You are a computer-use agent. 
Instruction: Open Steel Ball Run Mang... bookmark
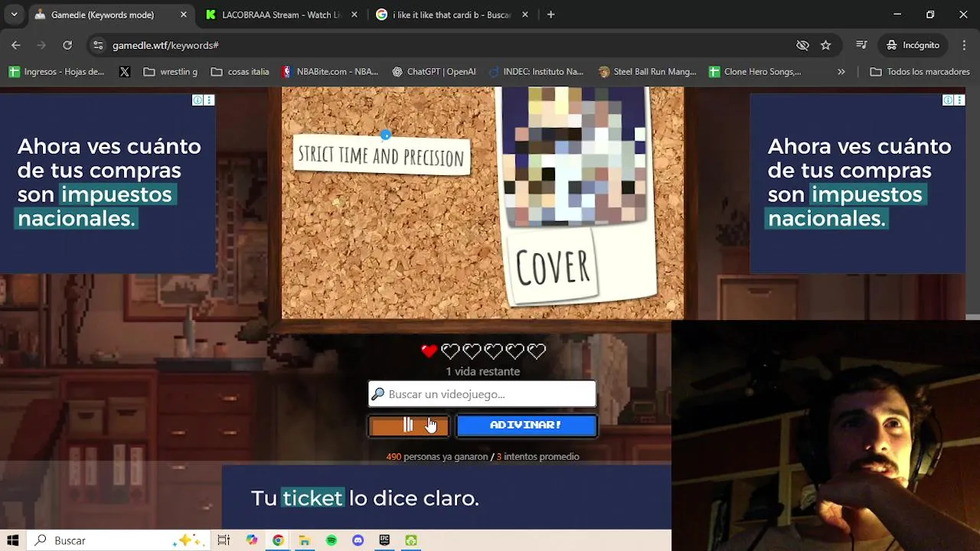tap(648, 72)
